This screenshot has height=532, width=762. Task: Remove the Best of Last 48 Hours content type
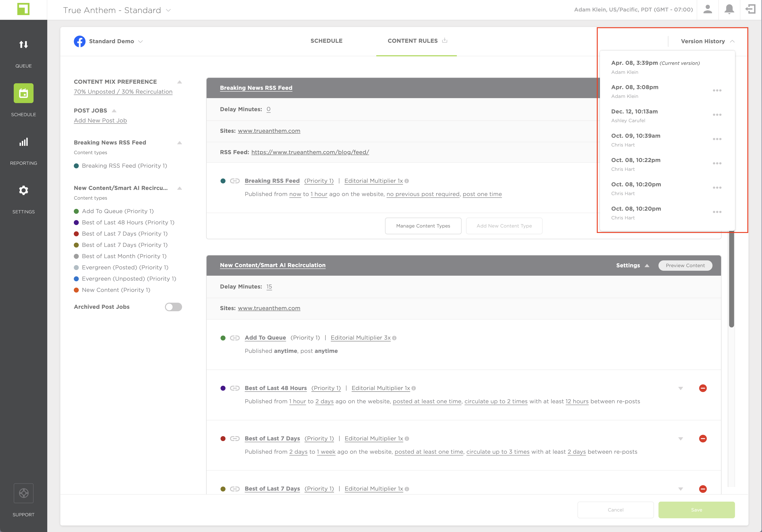point(703,388)
